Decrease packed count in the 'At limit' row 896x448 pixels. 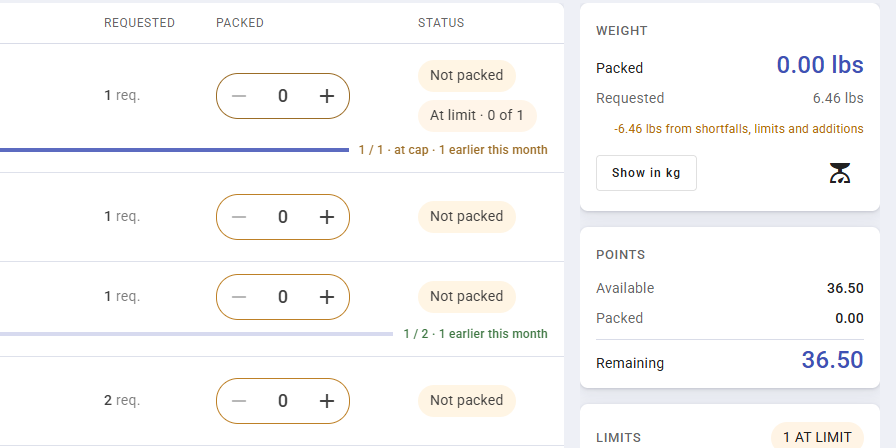click(x=239, y=96)
